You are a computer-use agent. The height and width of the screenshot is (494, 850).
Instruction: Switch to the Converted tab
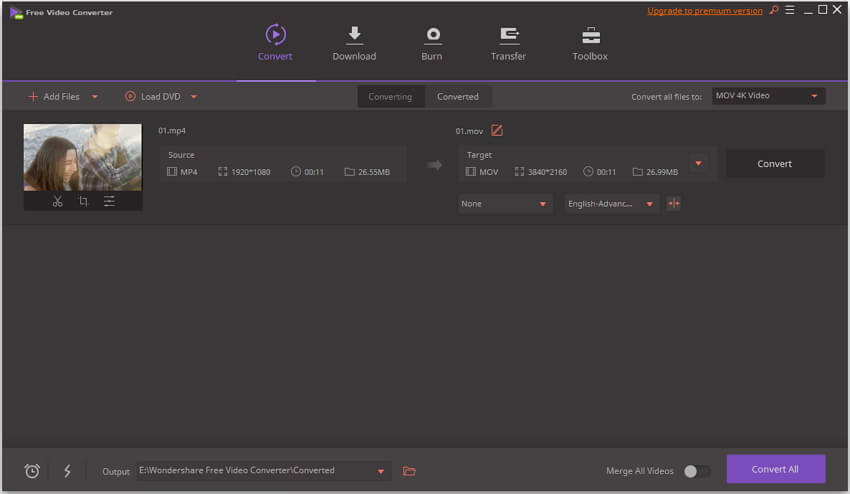(x=458, y=97)
